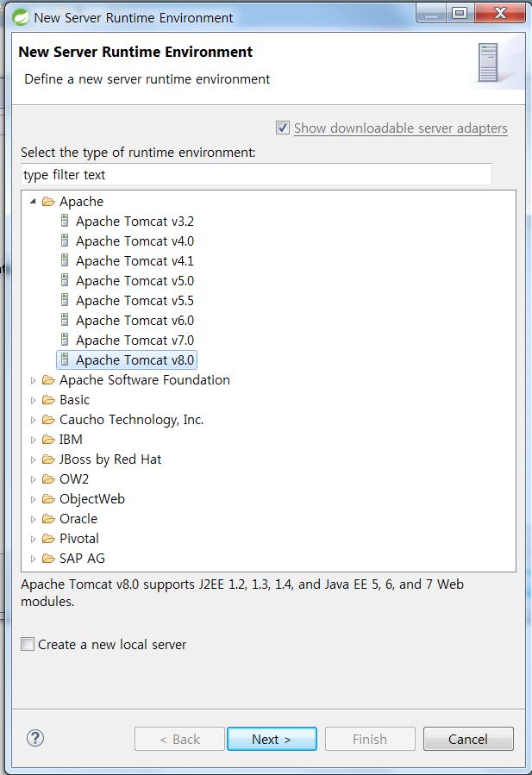Select the Pivotal label
The image size is (532, 775).
(79, 538)
